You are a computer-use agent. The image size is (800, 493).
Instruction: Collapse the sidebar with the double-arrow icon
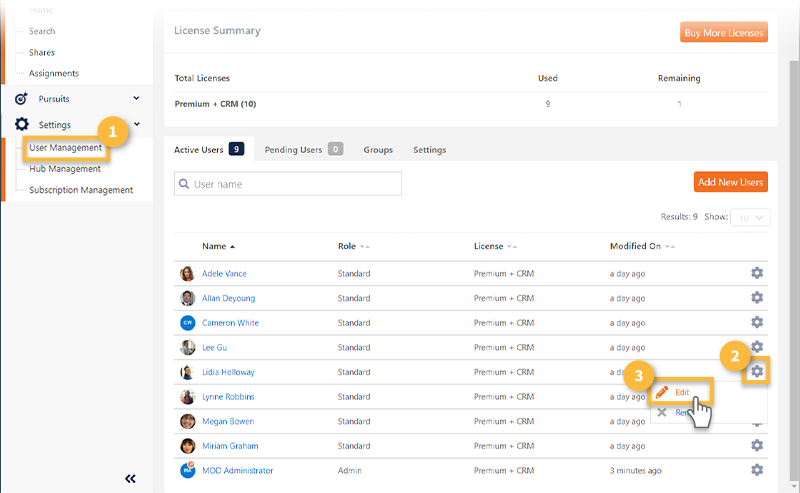click(130, 479)
